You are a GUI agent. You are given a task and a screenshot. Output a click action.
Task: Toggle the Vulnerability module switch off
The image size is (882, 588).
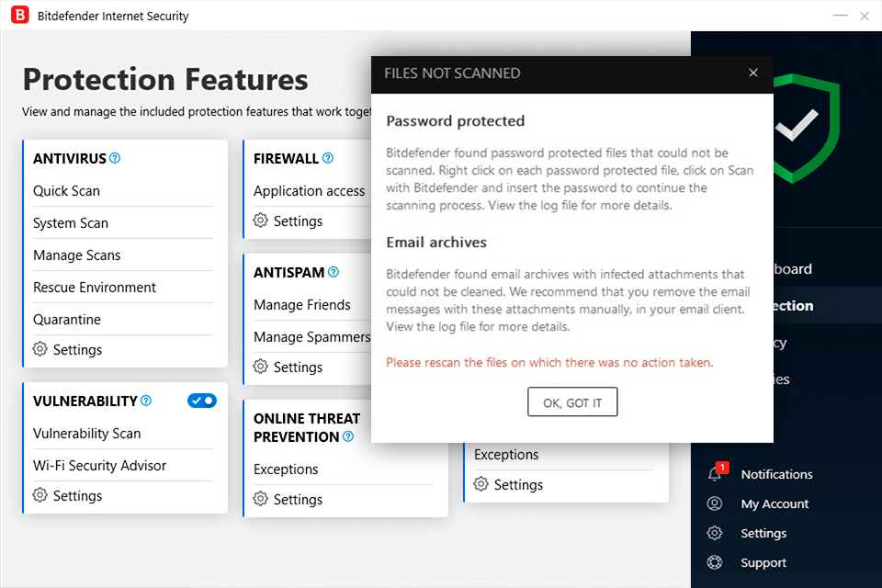click(201, 401)
